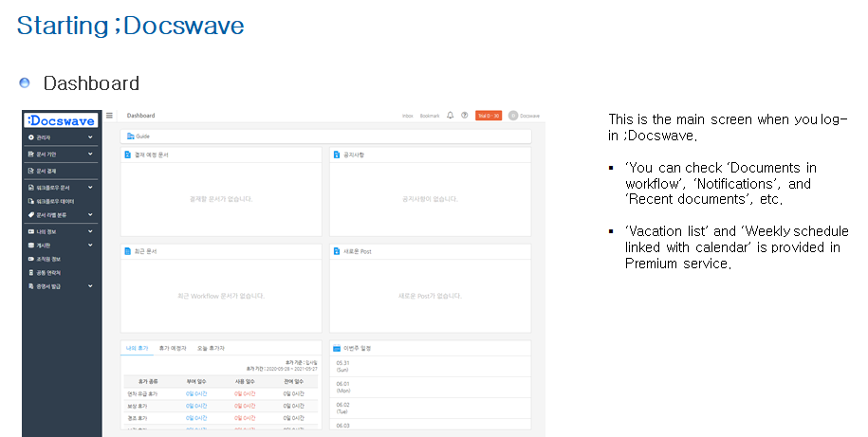Image resolution: width=868 pixels, height=437 pixels.
Task: Click the 06.01 (Mon) schedule row
Action: click(430, 387)
